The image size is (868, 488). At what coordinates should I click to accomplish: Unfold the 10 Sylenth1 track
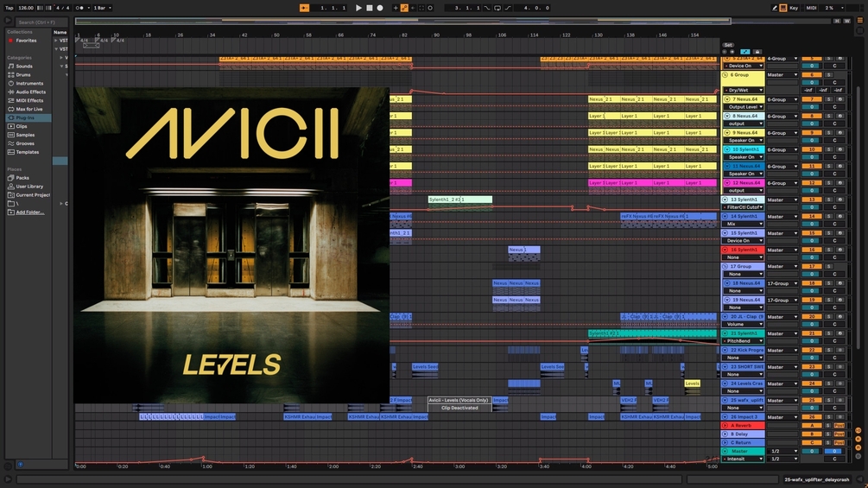tap(727, 149)
